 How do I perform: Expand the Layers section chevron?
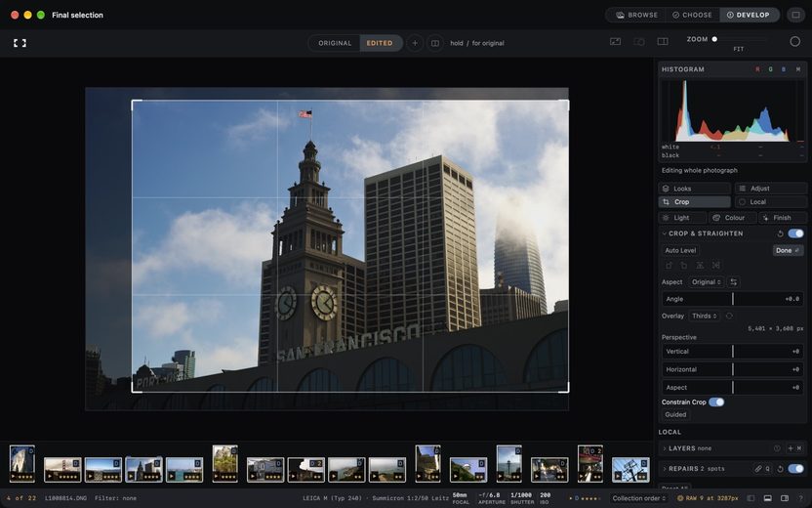click(665, 448)
